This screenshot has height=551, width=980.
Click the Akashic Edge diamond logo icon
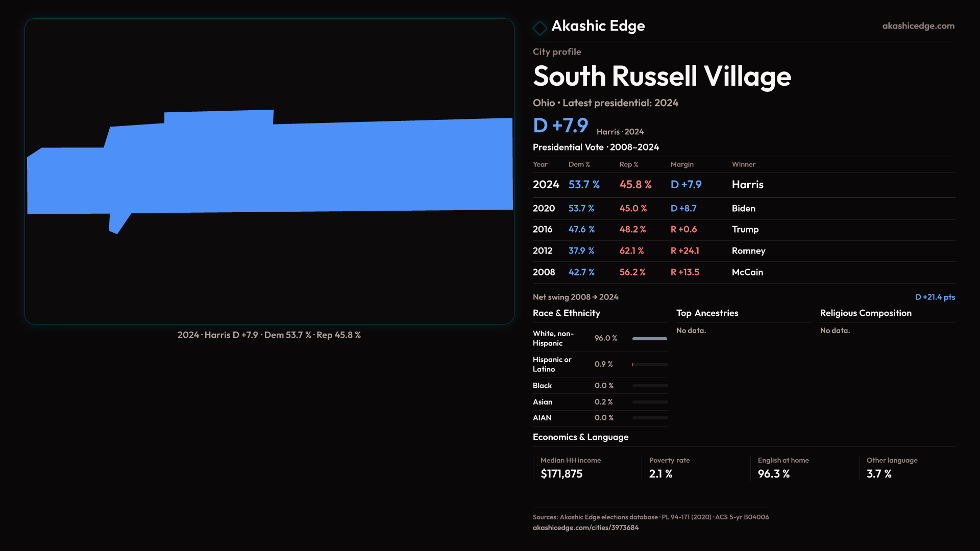click(x=540, y=28)
